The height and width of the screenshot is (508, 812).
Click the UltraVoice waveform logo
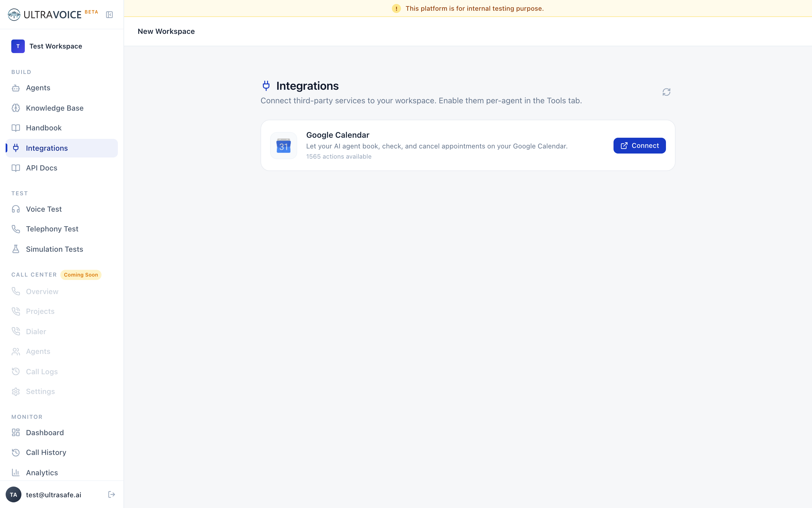pos(14,15)
